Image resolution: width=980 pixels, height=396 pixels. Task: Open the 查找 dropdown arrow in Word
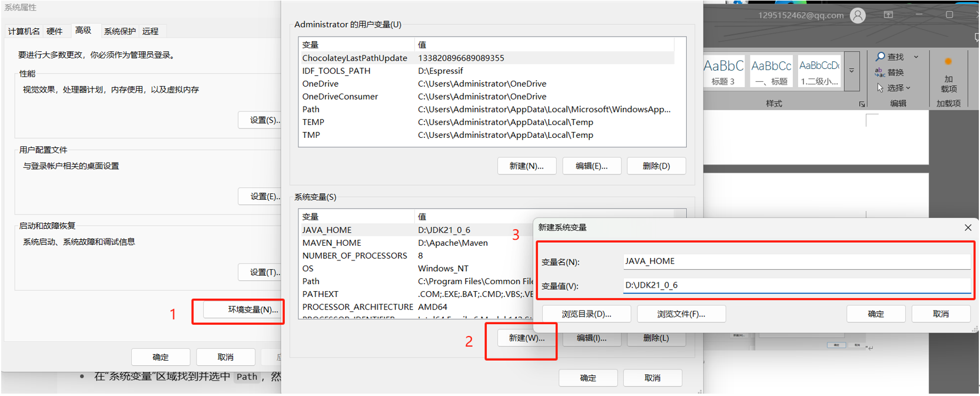click(916, 57)
